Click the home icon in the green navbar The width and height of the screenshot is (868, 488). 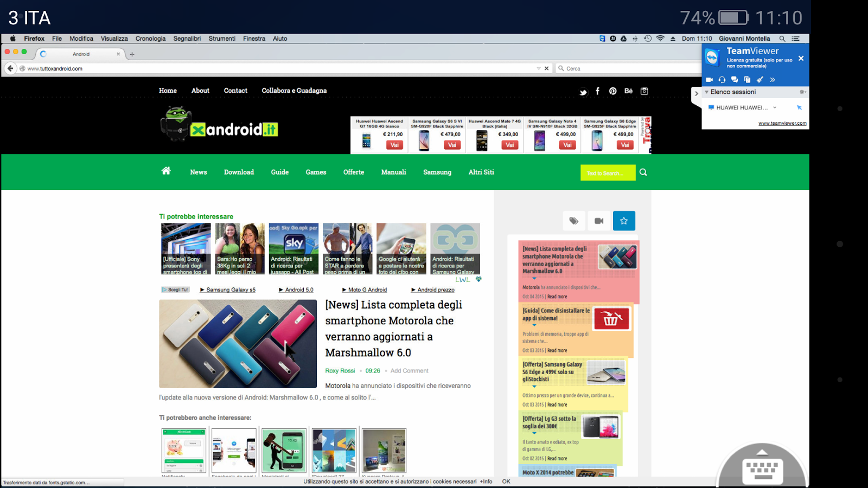[166, 171]
